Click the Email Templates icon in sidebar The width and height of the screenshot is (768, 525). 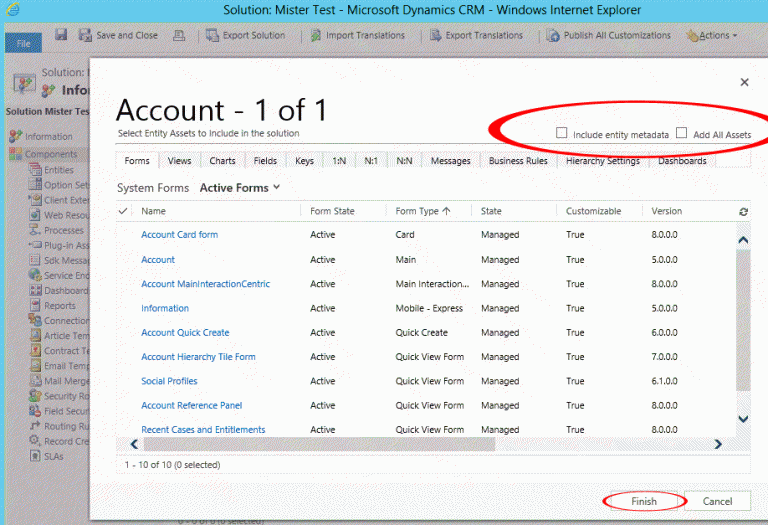(x=35, y=366)
